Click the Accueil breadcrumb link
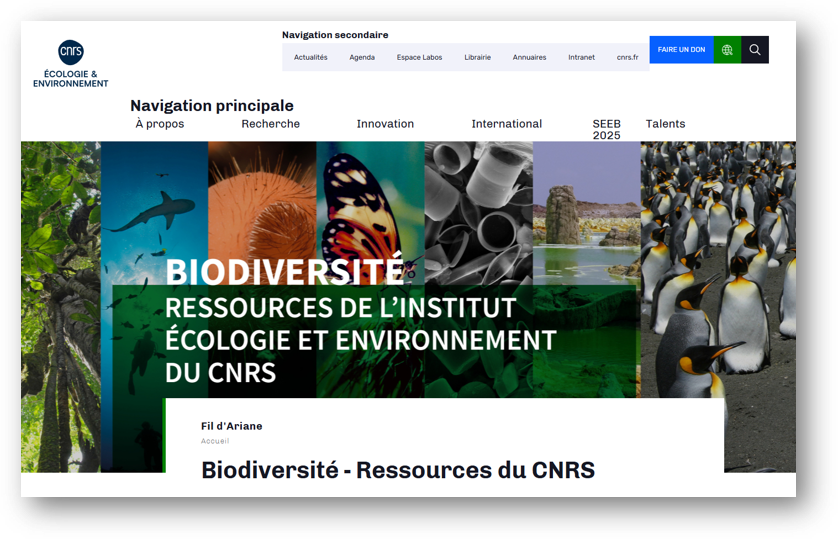The image size is (838, 539). click(215, 441)
